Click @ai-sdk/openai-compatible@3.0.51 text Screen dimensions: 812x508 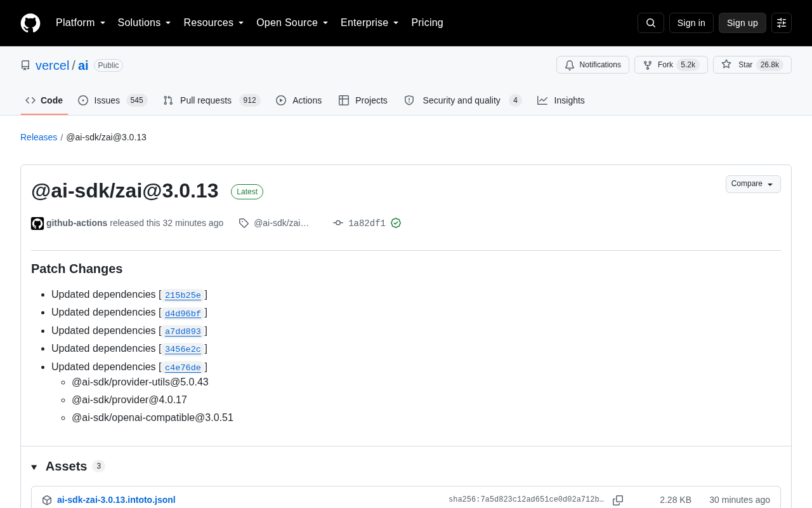152,418
